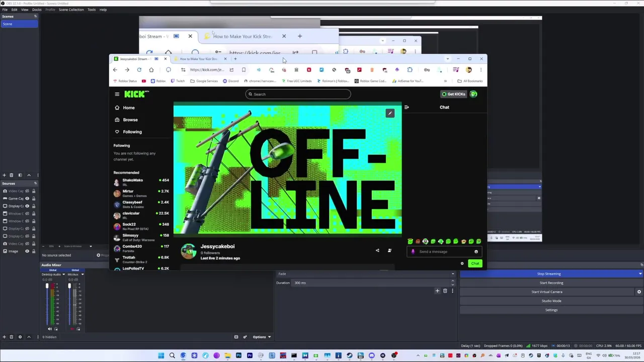Open OBS Scene Collection menu
The width and height of the screenshot is (644, 362).
pyautogui.click(x=71, y=10)
